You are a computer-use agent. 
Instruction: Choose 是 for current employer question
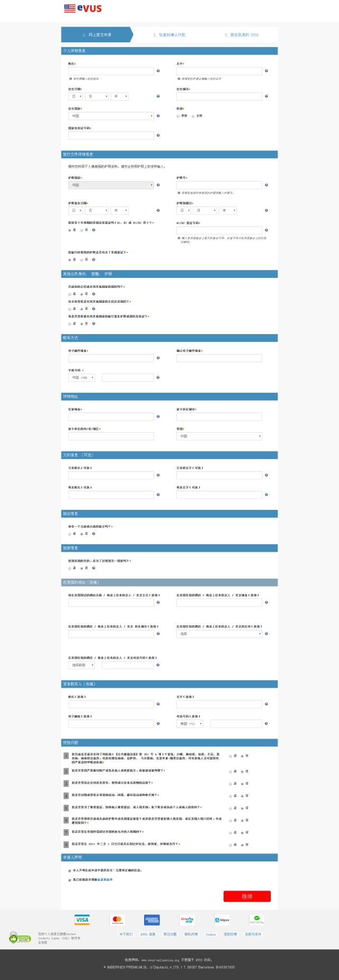[x=69, y=534]
